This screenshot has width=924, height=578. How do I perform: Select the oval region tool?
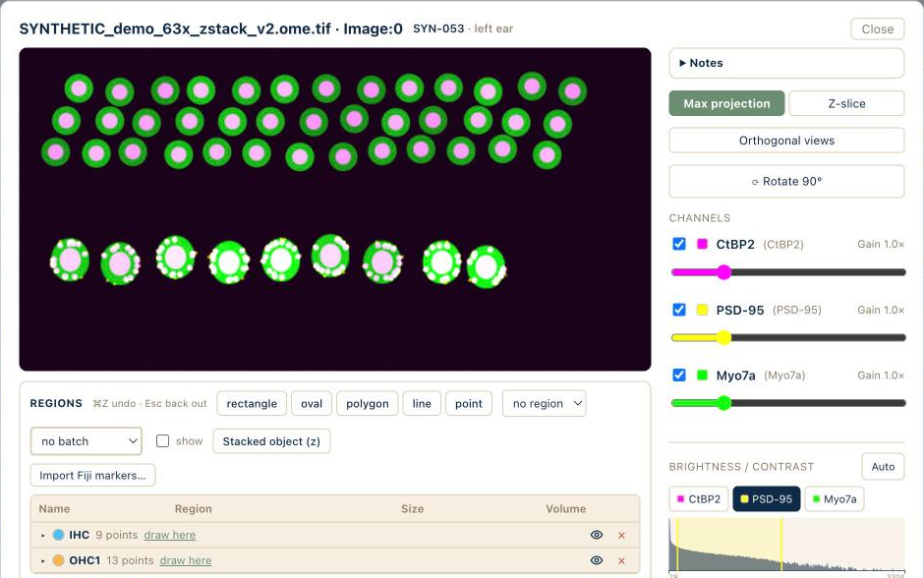[312, 404]
